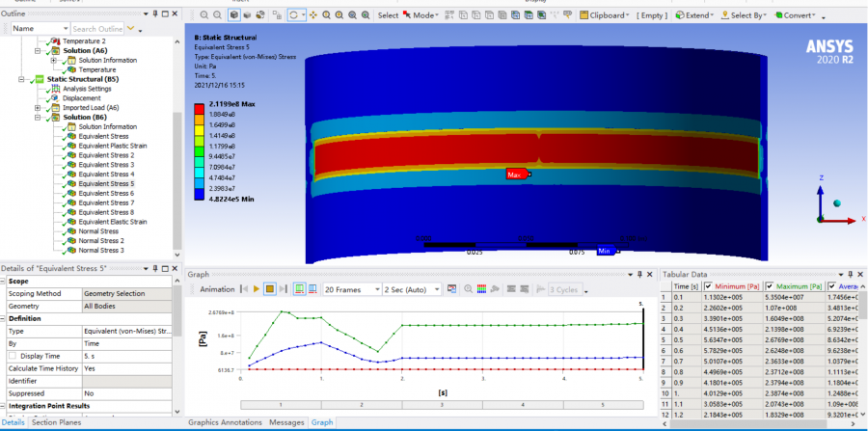The image size is (868, 431).
Task: Select the Pan view tool
Action: pos(313,15)
